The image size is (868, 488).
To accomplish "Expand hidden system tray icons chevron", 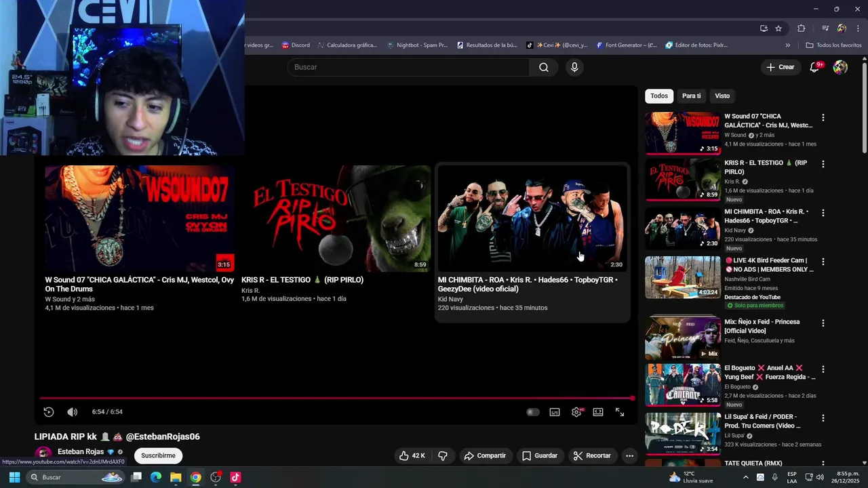I will pyautogui.click(x=745, y=477).
